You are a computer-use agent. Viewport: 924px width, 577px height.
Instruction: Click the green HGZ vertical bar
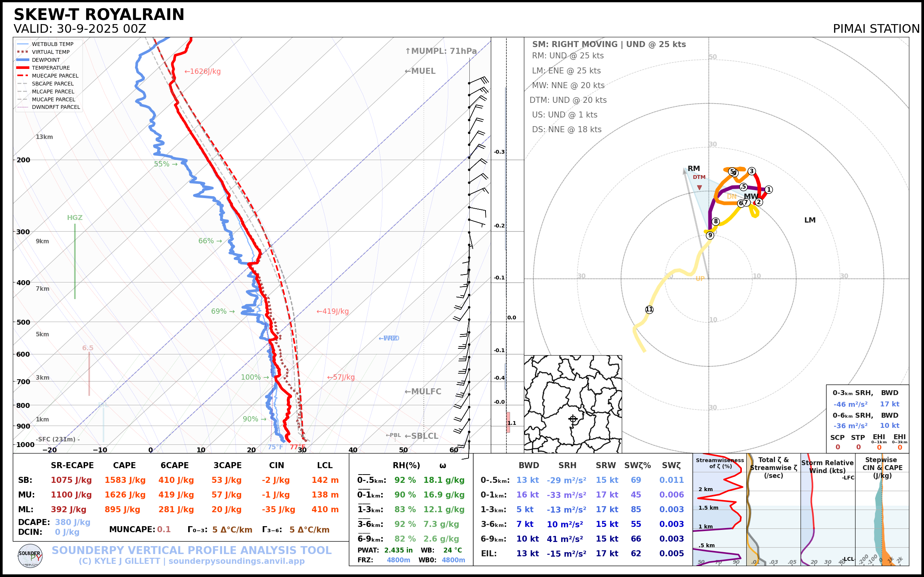(75, 261)
